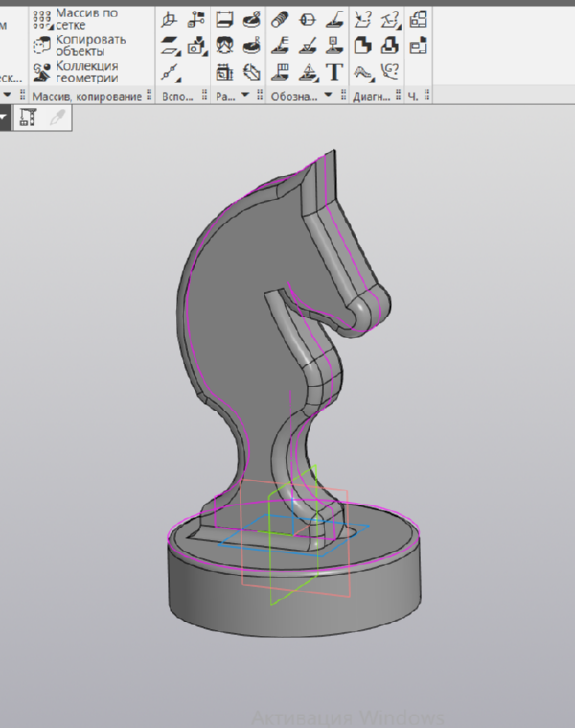Screen dimensions: 575x728
Task: Expand the Ра... panel dropdown arrow
Action: point(245,95)
